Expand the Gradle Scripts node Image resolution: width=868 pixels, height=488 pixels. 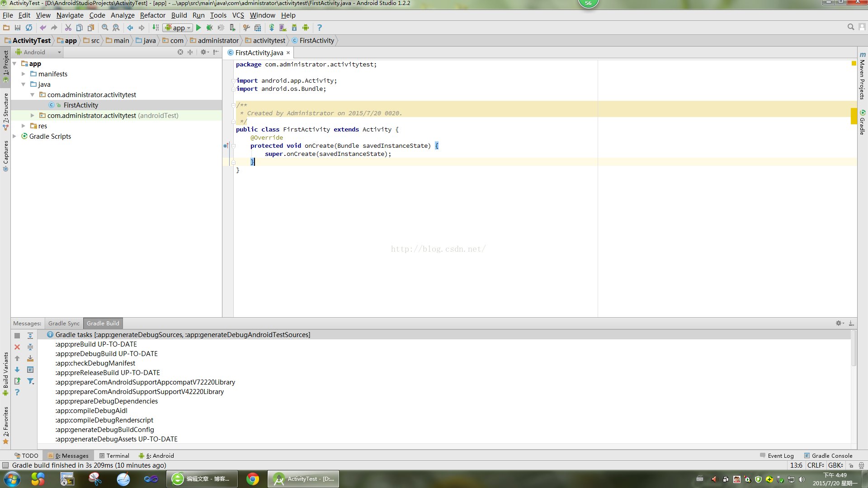[15, 136]
